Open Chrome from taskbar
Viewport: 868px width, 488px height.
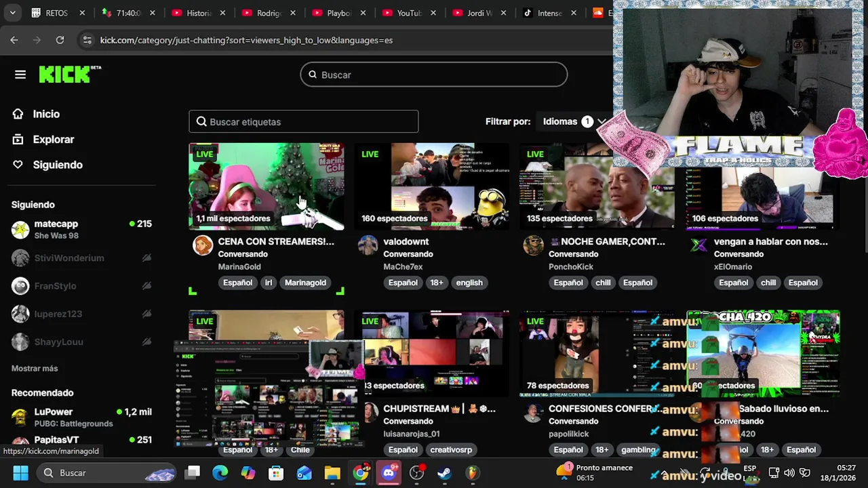(x=361, y=472)
